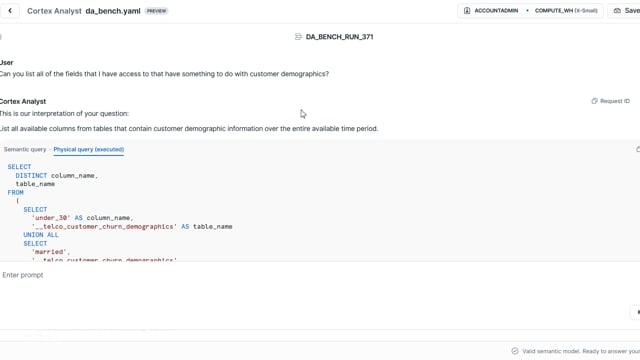Copy the Request ID via its icon
The image size is (640, 360).
point(594,101)
